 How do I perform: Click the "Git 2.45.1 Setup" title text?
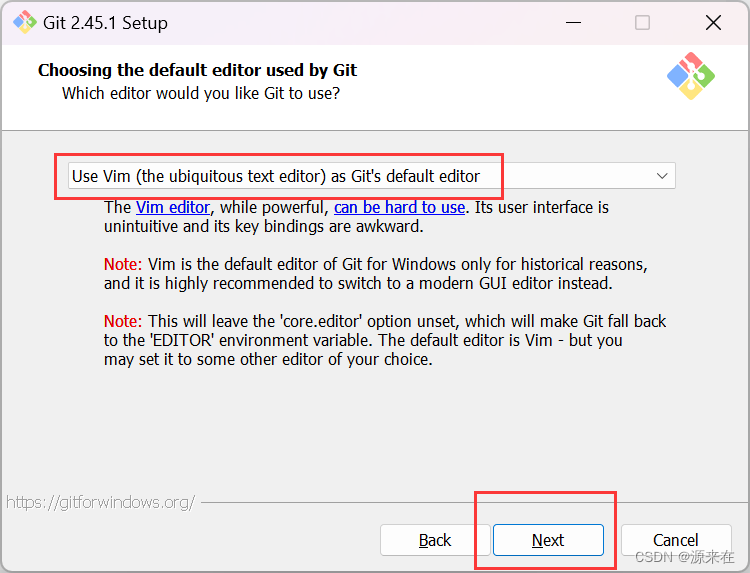pyautogui.click(x=105, y=23)
